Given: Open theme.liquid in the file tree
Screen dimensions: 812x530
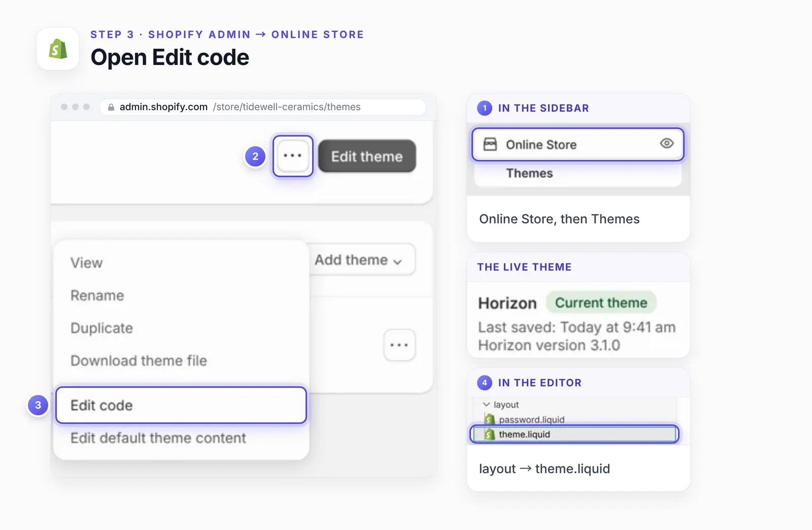Looking at the screenshot, I should coord(574,435).
